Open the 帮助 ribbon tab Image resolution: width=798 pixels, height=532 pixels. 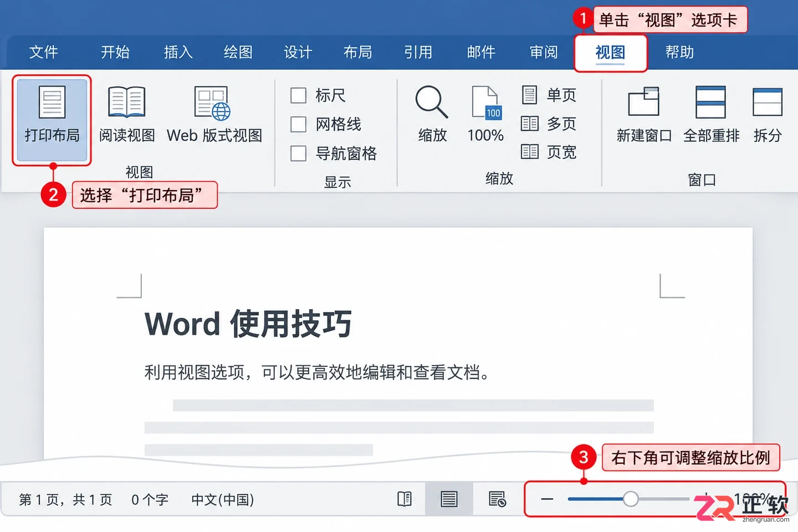[x=679, y=52]
